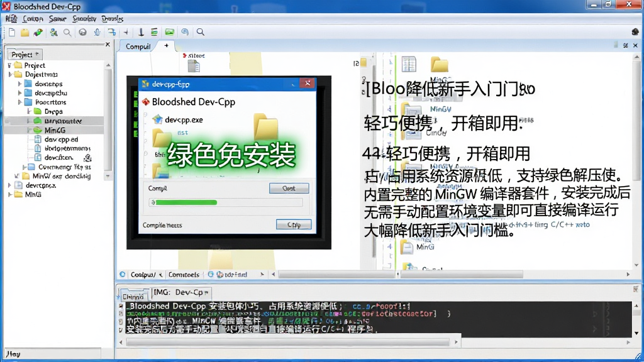Click the editor horizontal scrollbar right arrow
Image resolution: width=644 pixels, height=362 pixels.
pos(628,274)
